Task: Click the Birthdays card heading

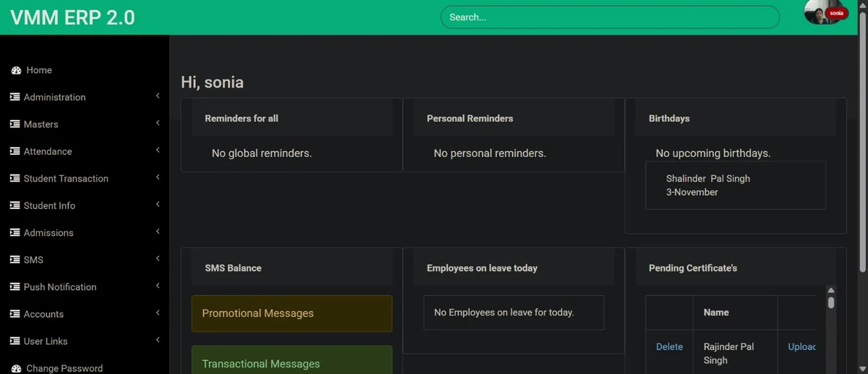Action: tap(669, 119)
